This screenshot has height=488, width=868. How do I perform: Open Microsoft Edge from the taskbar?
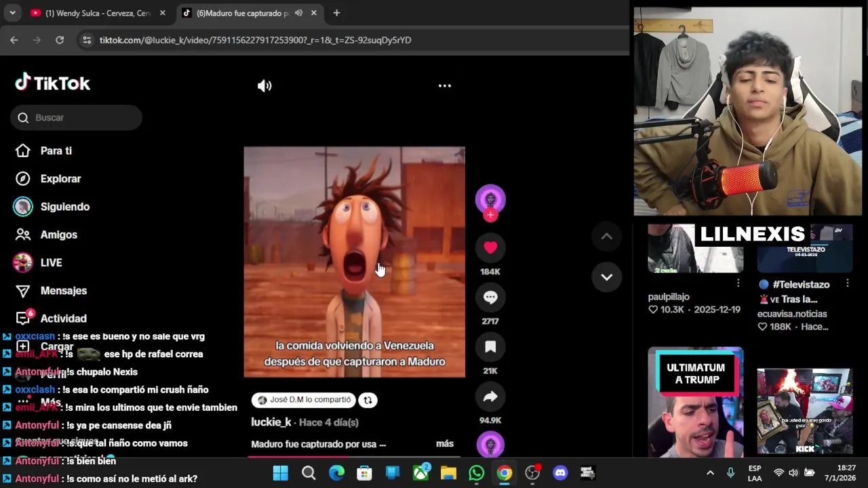tap(336, 472)
